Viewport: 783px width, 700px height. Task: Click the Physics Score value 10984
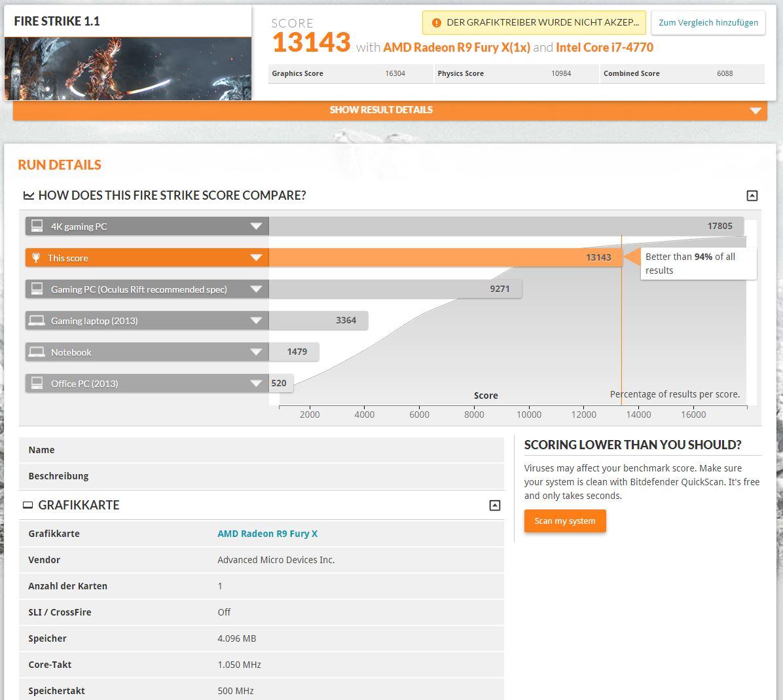(x=561, y=73)
